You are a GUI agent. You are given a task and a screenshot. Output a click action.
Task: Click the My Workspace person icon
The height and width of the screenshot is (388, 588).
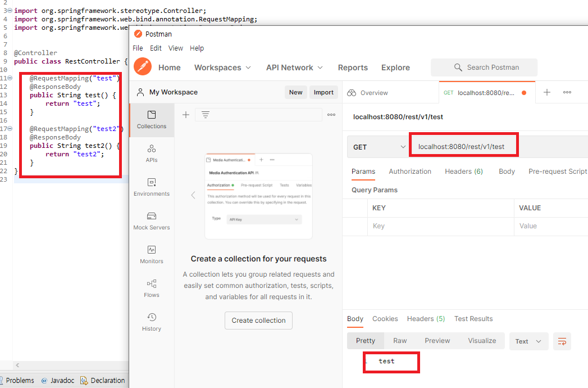[x=140, y=92]
